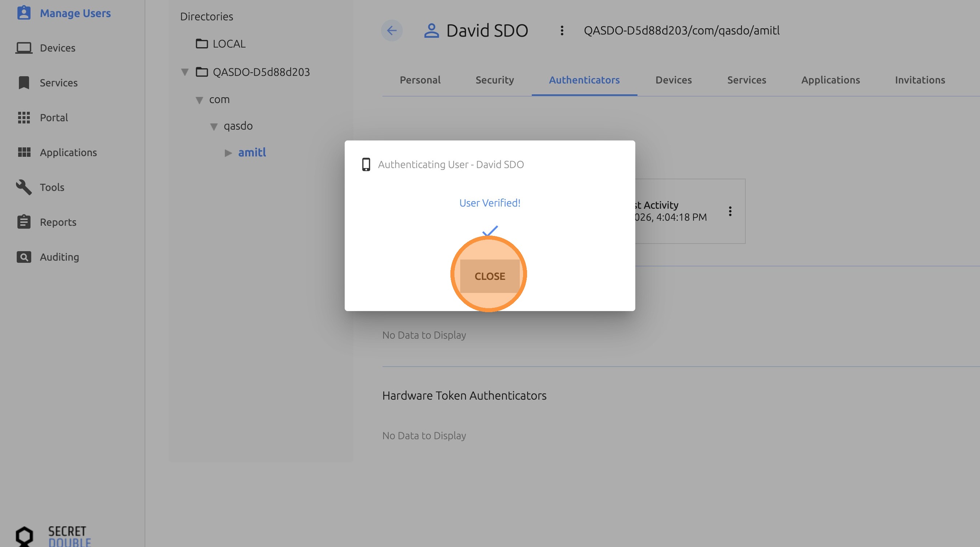Collapse the QASDO-D5d88d203 directory node
Screen dimensions: 980x547
(x=185, y=72)
